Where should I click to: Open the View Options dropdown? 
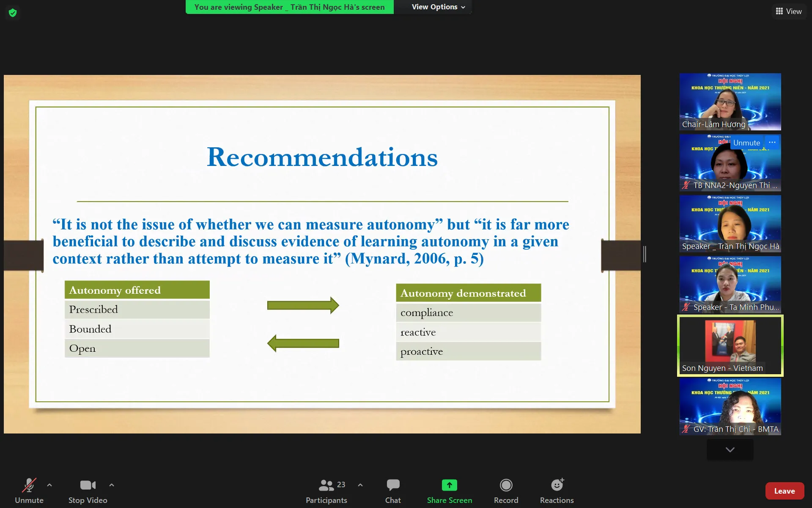pos(438,7)
